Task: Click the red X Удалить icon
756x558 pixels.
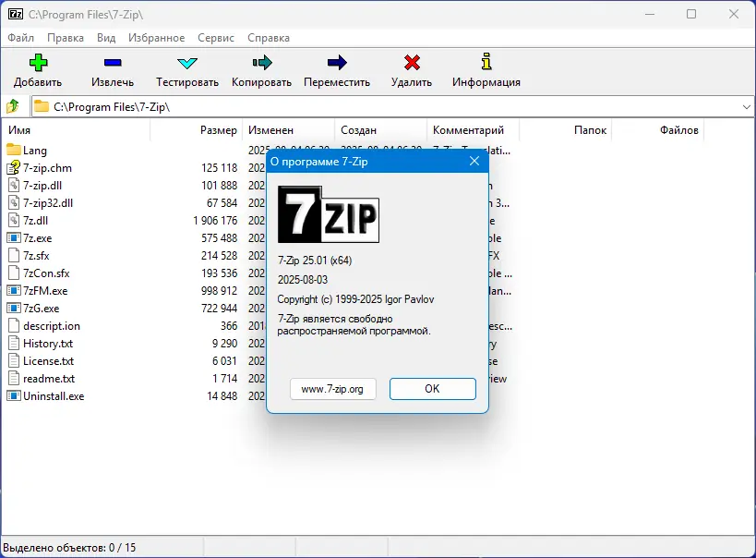Action: point(412,62)
